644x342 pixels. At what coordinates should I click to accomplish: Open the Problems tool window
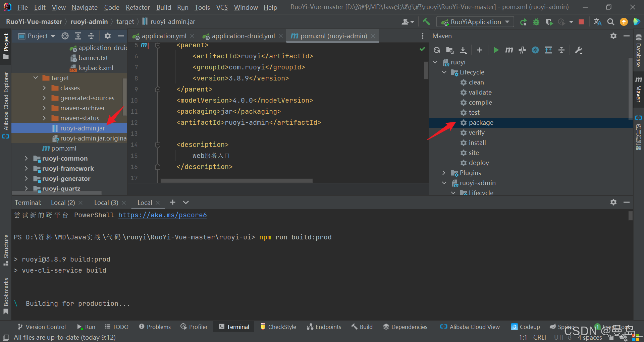coord(155,327)
